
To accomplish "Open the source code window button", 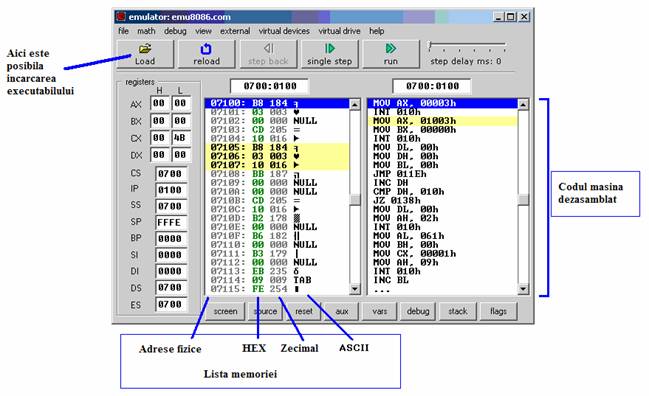I will (265, 311).
